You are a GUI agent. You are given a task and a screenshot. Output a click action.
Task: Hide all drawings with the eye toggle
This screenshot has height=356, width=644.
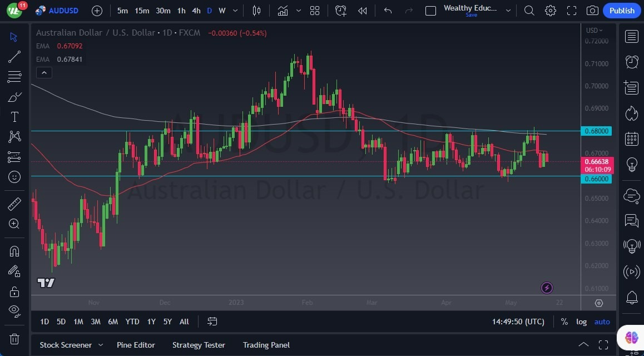pos(14,311)
